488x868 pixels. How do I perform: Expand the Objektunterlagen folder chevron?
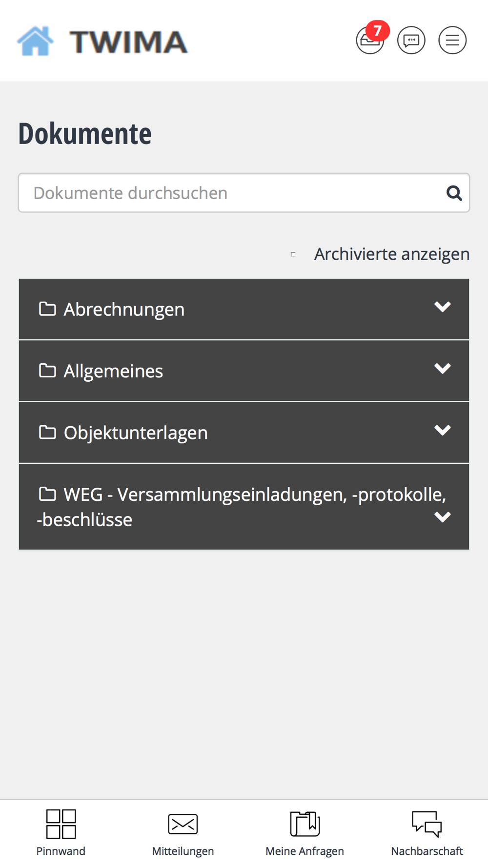[443, 430]
